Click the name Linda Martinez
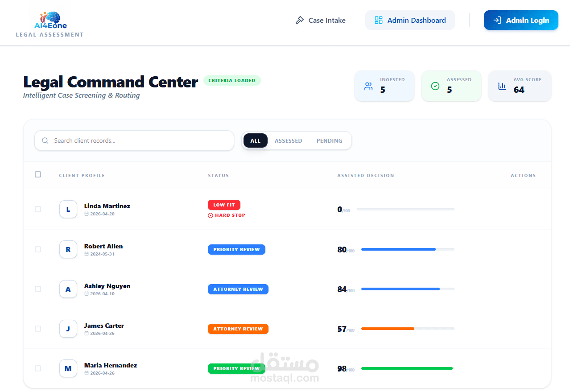Screen dimensions: 570x392 click(x=107, y=206)
